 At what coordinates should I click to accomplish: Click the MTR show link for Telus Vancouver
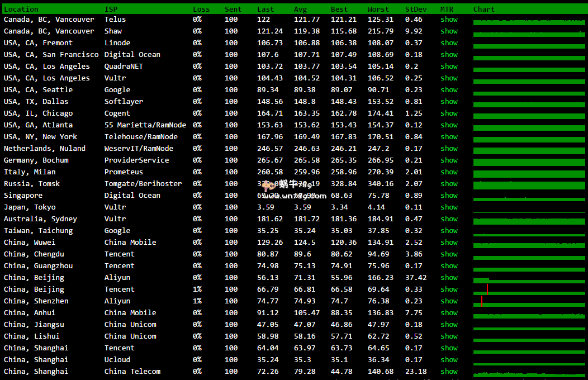449,20
